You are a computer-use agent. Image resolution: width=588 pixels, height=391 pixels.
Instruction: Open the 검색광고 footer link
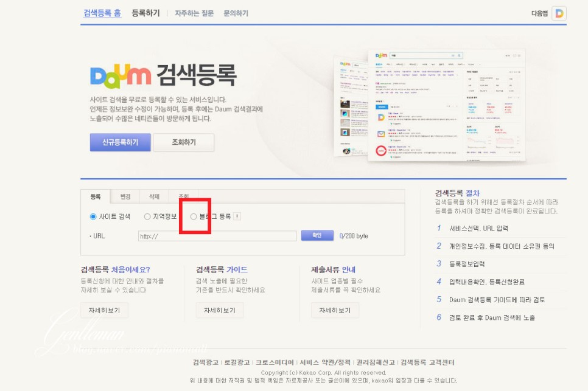(206, 362)
